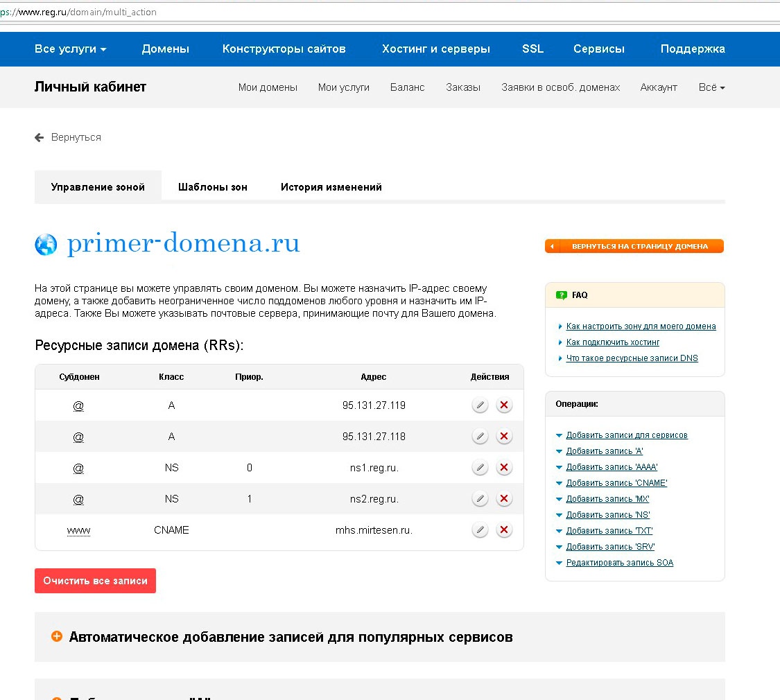780x700 pixels.
Task: Open the Заказы page
Action: (x=463, y=87)
